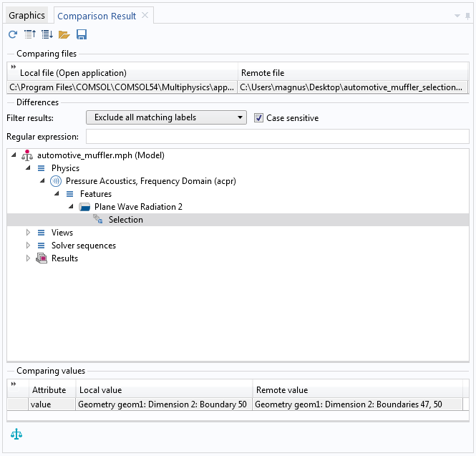Collapse the Pressure Acoustics node
Screen dimensions: 476x456
(x=42, y=181)
